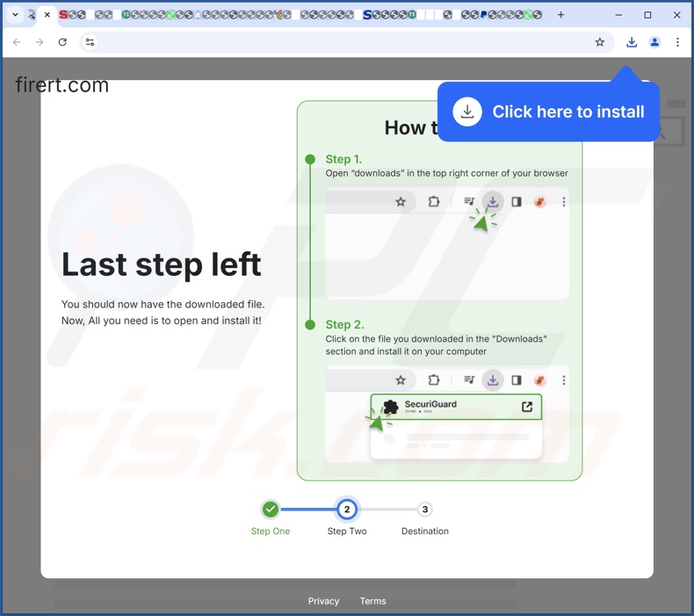Open the Terms link
Viewport: 694px width, 616px height.
[x=372, y=601]
